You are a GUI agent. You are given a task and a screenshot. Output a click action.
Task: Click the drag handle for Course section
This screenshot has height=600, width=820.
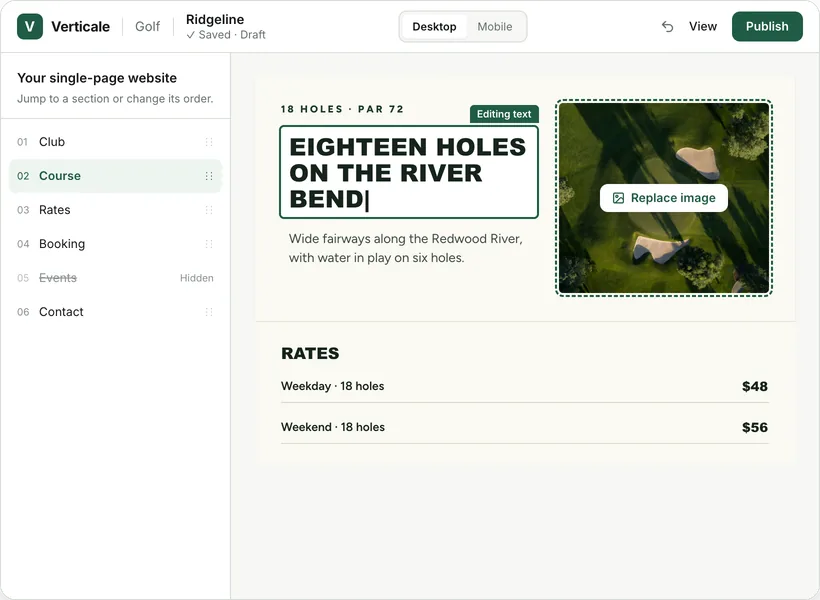209,176
